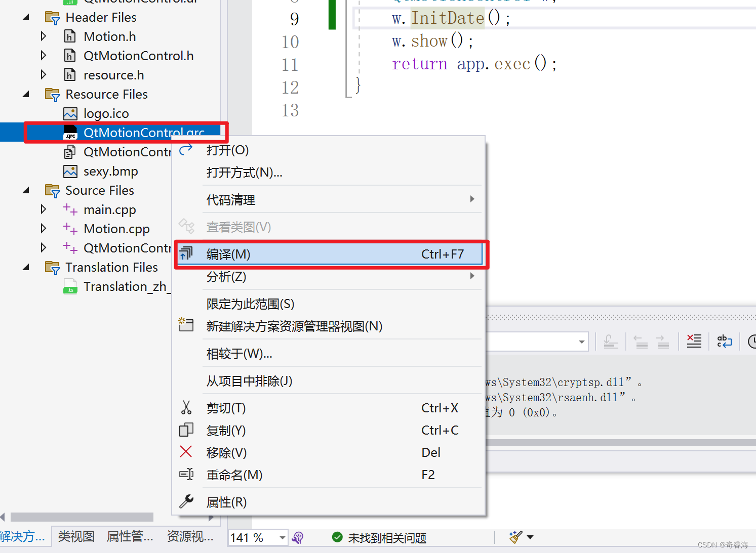
Task: Expand the Motion.cpp node
Action: (44, 229)
